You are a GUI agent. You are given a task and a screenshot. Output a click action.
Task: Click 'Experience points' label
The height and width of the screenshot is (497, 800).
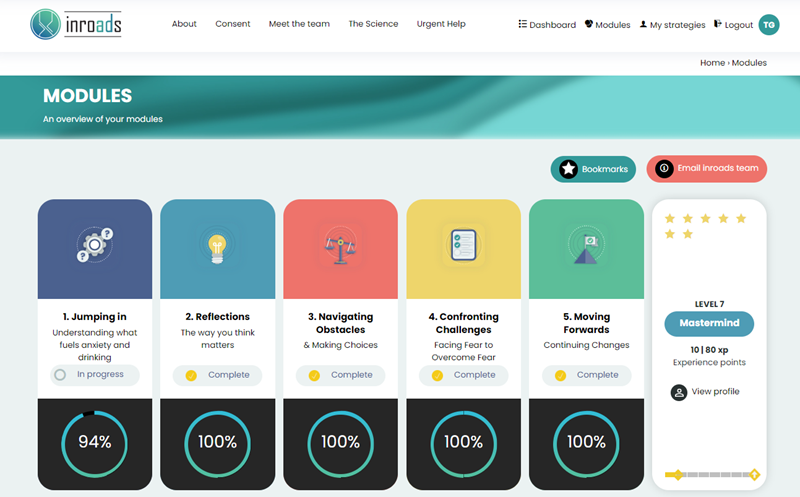(709, 362)
